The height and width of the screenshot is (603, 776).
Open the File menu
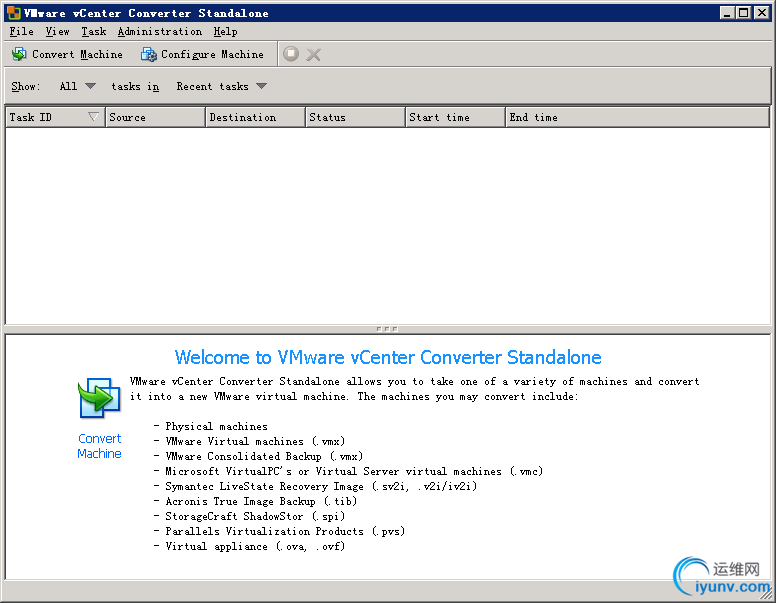(x=21, y=31)
